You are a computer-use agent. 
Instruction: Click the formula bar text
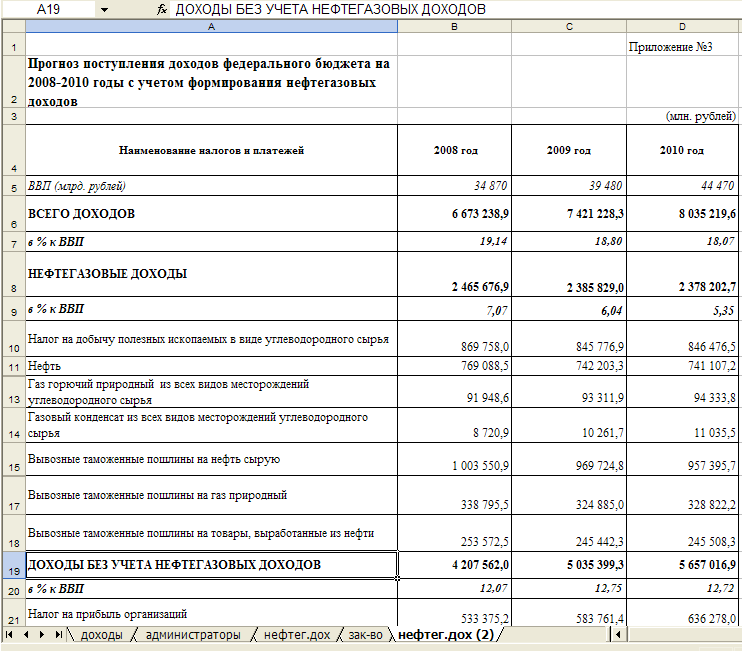point(330,9)
